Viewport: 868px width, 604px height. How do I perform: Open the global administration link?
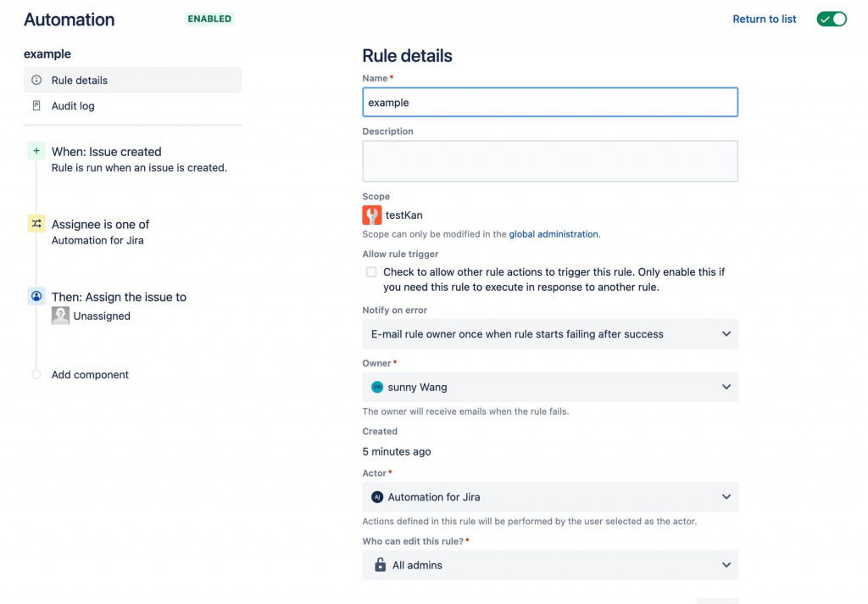point(554,234)
